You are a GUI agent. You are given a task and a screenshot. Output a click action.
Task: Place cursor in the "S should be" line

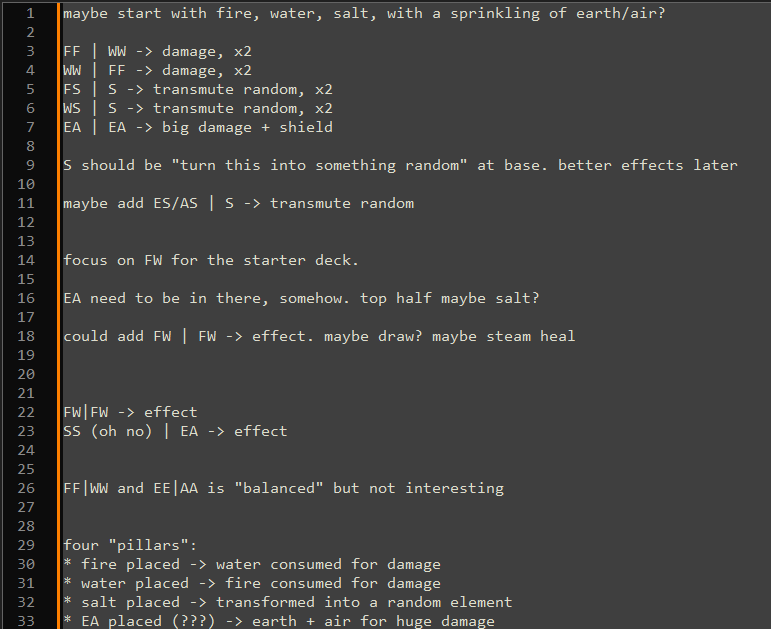(400, 166)
